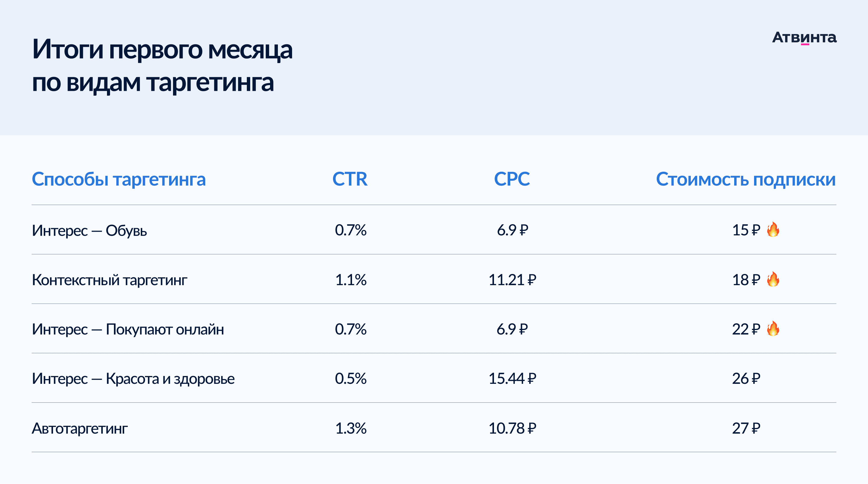Screen dimensions: 868x484
Task: Select the Способы таргетинга column header
Action: pos(119,179)
